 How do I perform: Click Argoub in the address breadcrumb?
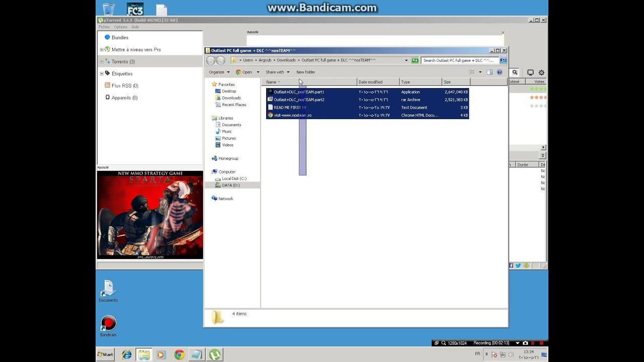point(265,60)
